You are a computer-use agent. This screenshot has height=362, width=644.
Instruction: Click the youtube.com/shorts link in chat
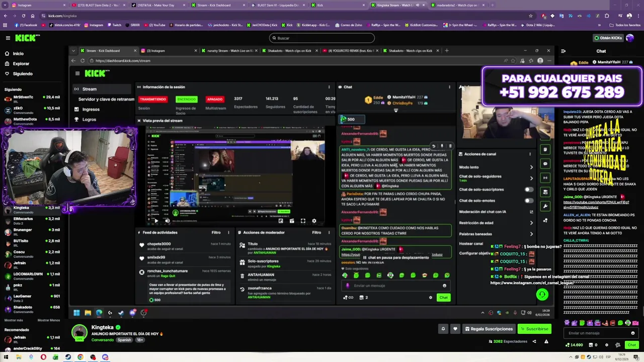(x=596, y=205)
